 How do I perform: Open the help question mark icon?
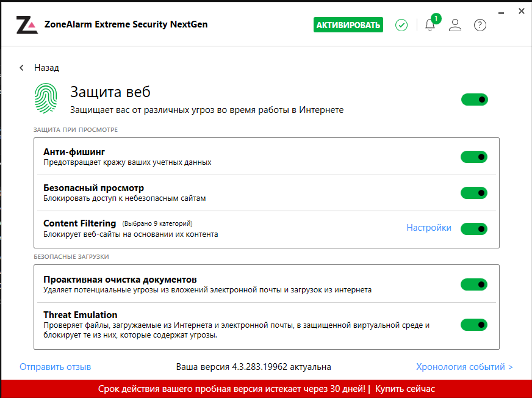480,25
